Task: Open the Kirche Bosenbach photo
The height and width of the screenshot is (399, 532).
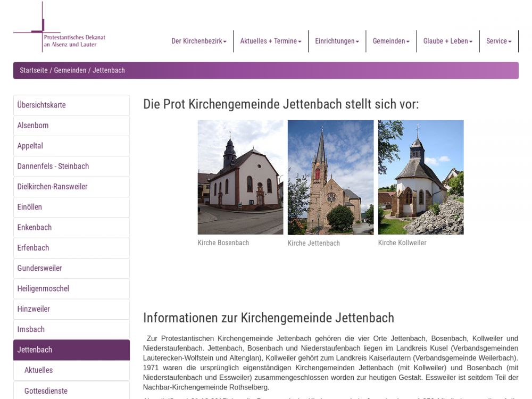Action: click(240, 177)
